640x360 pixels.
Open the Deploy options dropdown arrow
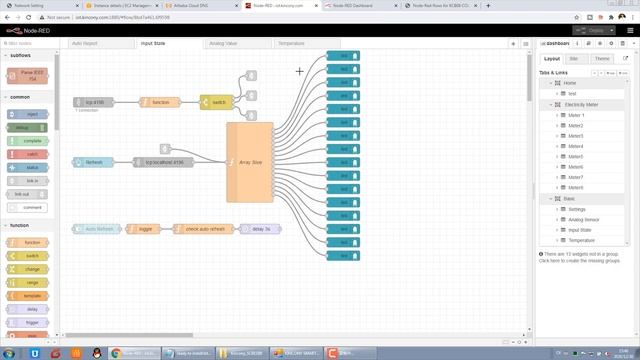611,31
